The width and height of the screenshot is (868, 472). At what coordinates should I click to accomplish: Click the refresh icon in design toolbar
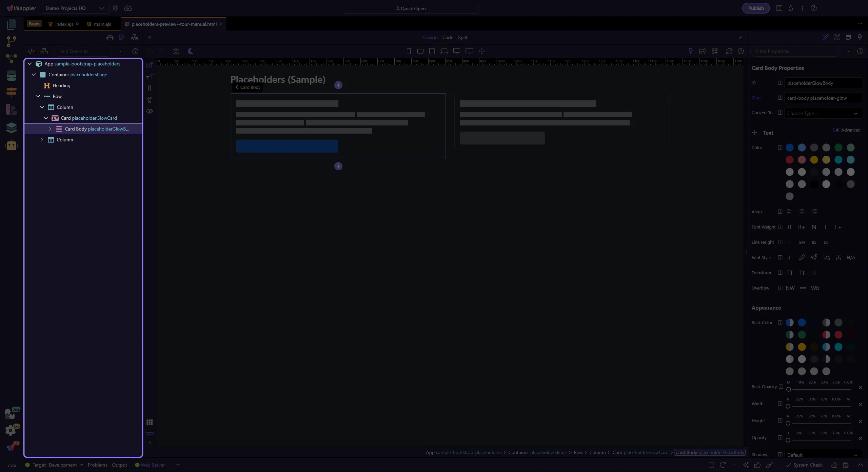[729, 51]
